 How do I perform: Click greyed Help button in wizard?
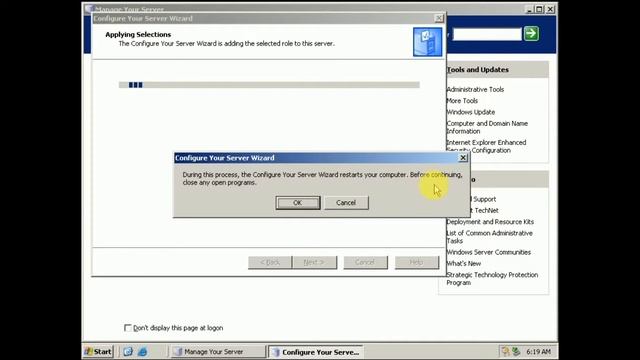point(417,262)
